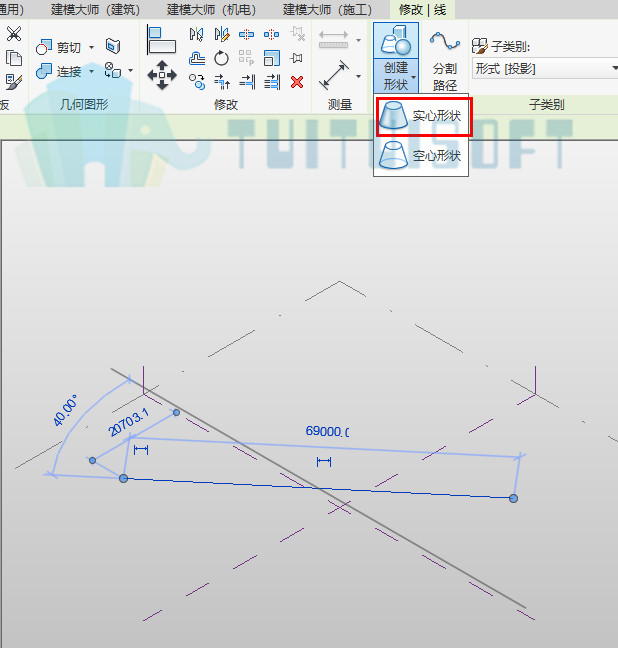
Task: Open the 剪切 dropdown arrow
Action: click(x=91, y=48)
